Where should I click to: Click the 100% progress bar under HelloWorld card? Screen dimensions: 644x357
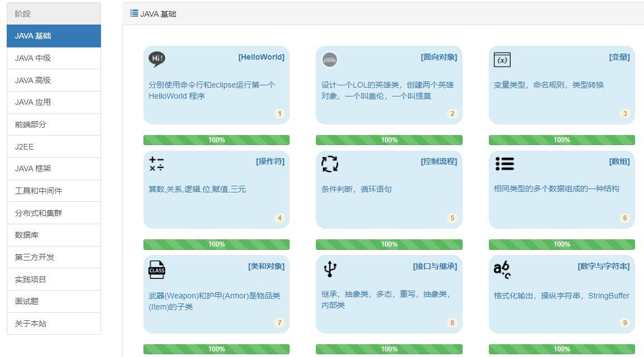pyautogui.click(x=217, y=140)
